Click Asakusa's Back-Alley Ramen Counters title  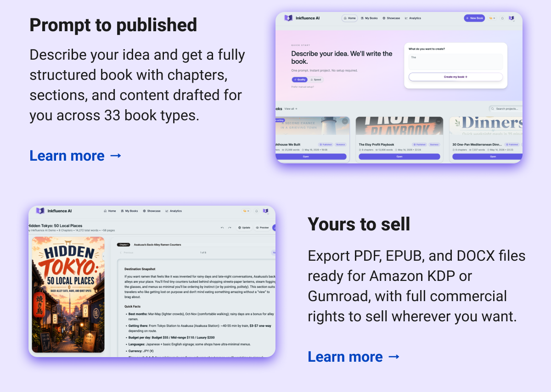pyautogui.click(x=157, y=245)
